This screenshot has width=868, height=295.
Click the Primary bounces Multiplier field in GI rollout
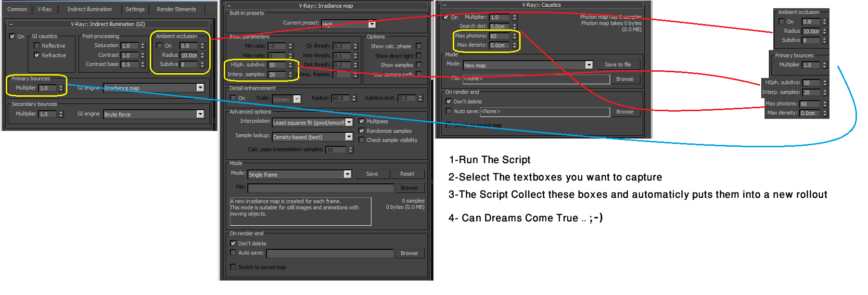pos(48,88)
